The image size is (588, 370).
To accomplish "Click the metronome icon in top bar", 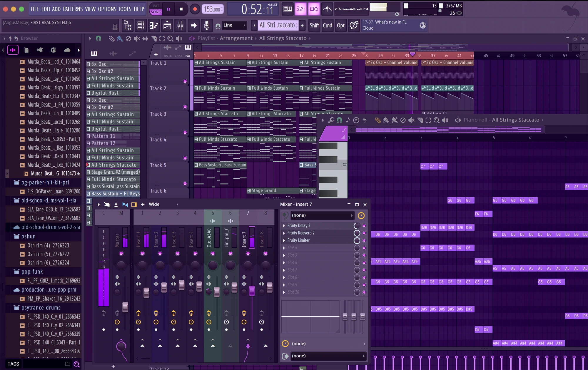I will pos(327,9).
